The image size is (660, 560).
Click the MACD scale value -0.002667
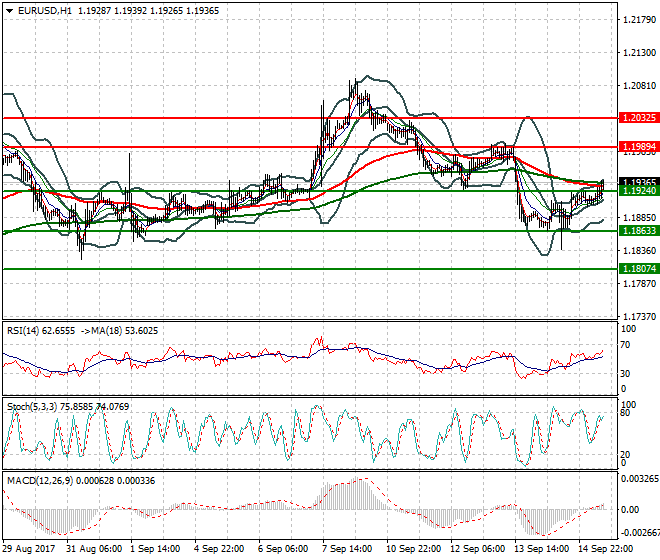(640, 533)
